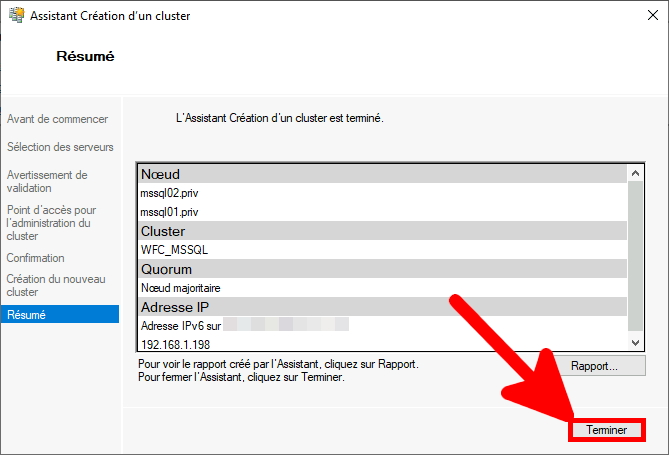Click the mssql01.priv node entry
Screen dimensions: 669x455
coord(169,212)
